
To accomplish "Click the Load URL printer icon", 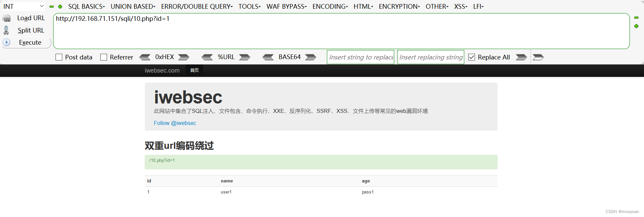I will click(7, 18).
